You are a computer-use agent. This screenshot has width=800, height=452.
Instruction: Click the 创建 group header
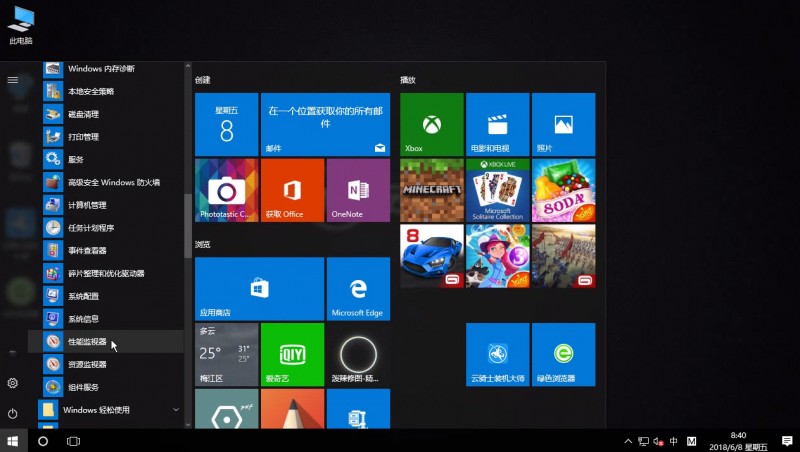pyautogui.click(x=203, y=80)
